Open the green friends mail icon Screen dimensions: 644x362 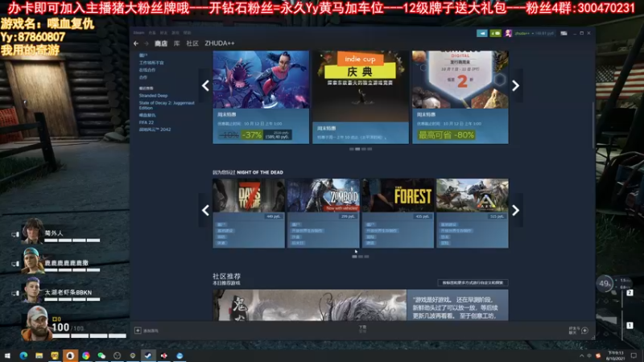point(495,33)
